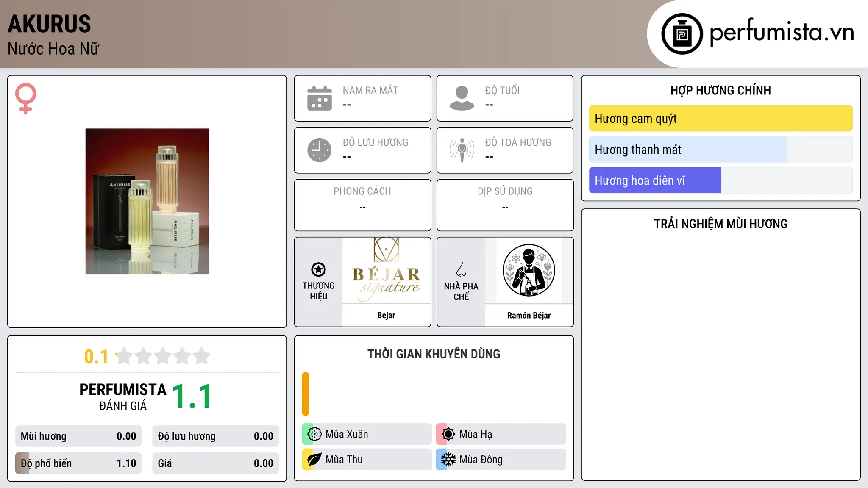Click the perfumista.vn site name

pos(782,32)
